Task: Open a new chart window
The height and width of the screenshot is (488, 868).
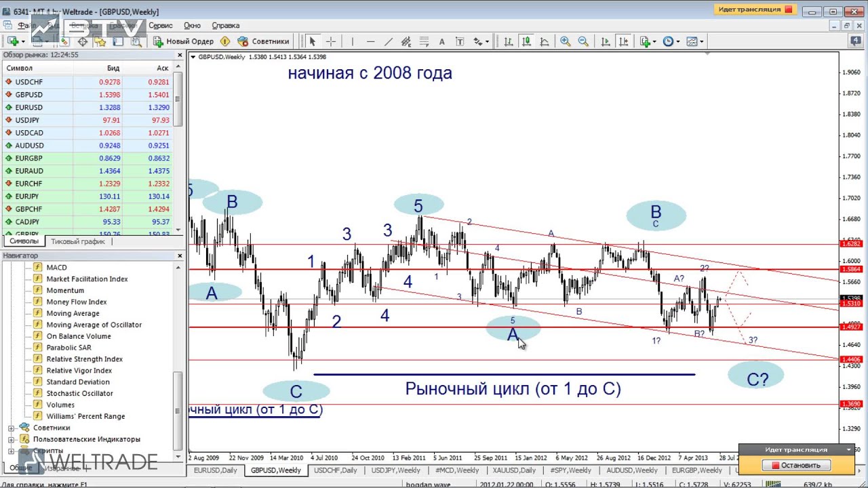Action: [x=13, y=41]
